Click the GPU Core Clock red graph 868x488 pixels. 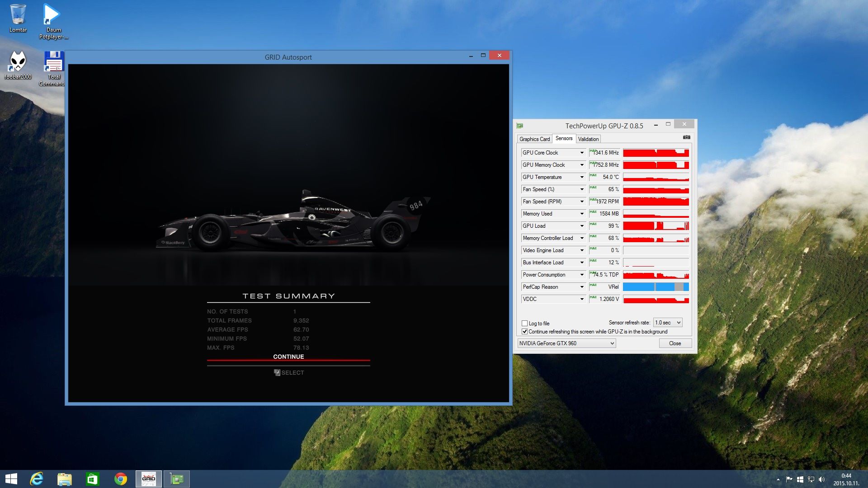point(656,153)
